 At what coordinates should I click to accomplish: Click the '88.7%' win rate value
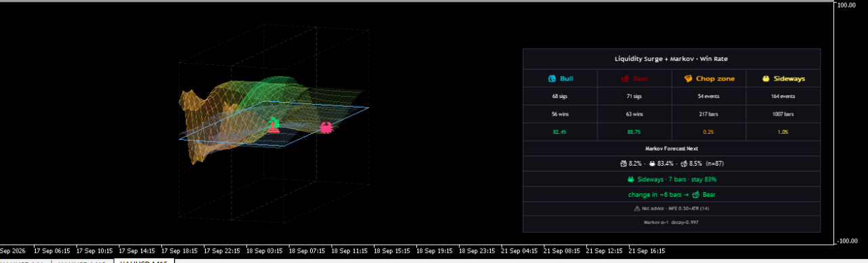[634, 132]
